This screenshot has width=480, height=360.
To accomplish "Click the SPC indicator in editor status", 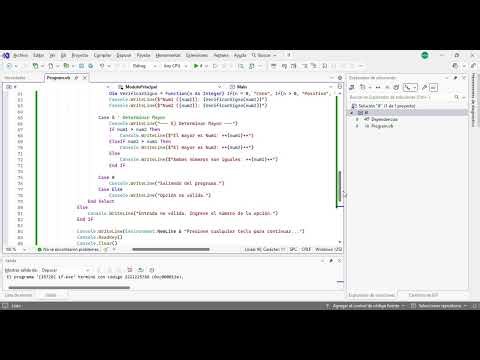I will tap(293, 249).
